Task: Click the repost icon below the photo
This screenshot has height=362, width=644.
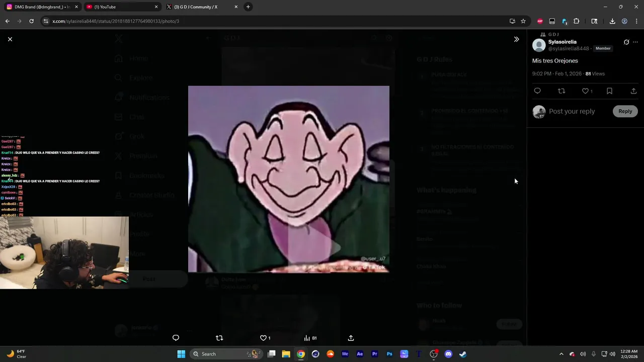Action: pos(219,338)
